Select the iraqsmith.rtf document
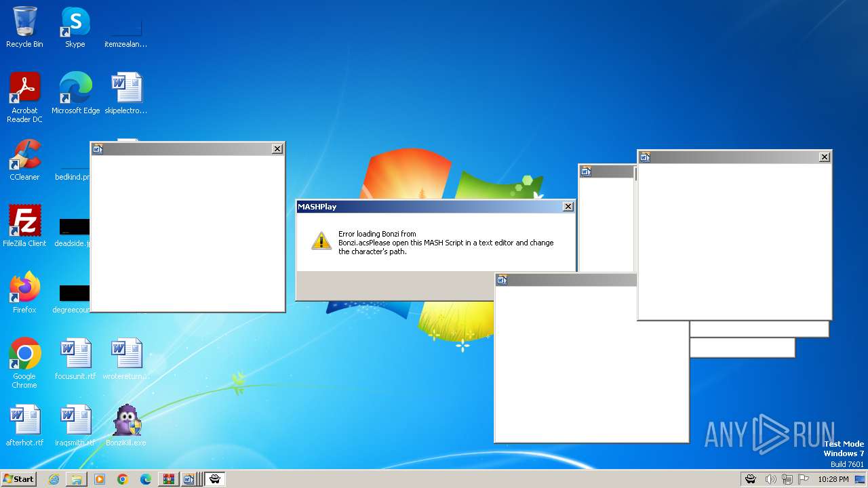This screenshot has height=488, width=868. pyautogui.click(x=75, y=425)
